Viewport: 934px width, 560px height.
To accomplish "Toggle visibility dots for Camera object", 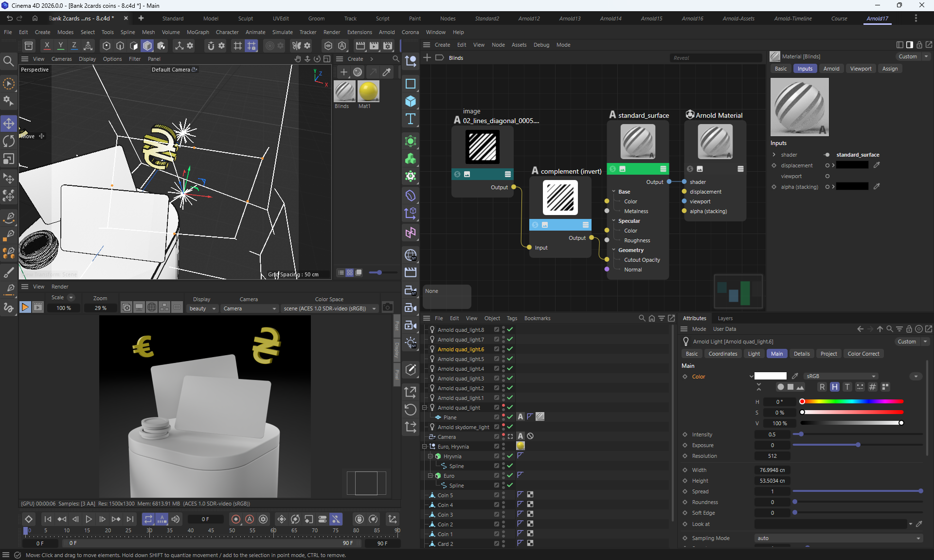I will tap(503, 437).
